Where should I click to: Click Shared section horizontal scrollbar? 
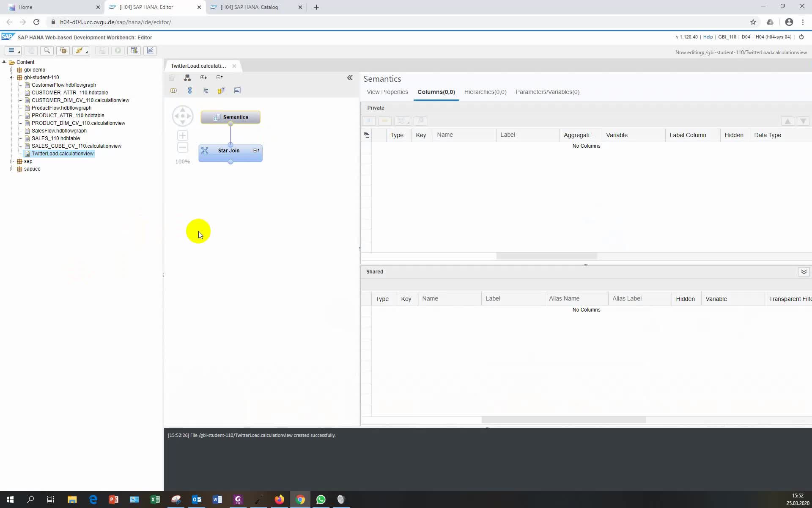tap(564, 420)
